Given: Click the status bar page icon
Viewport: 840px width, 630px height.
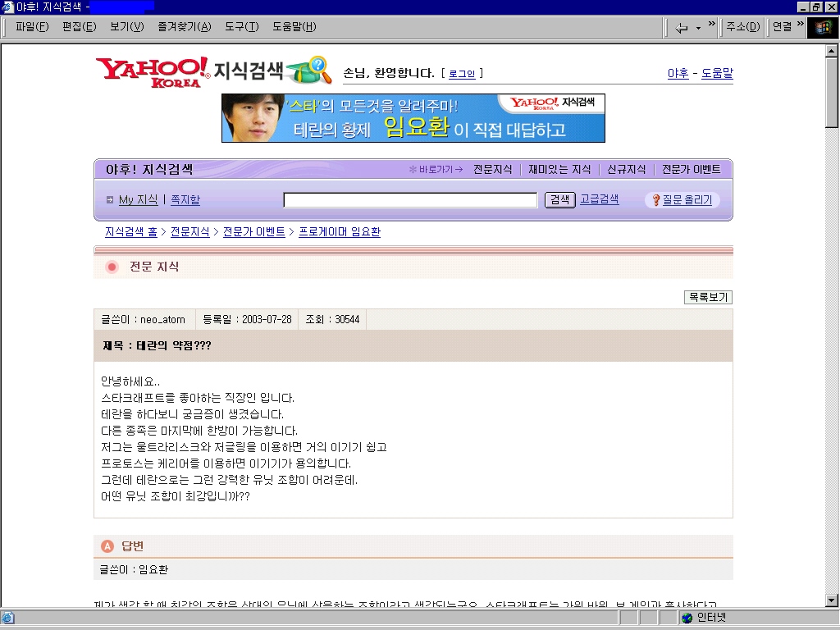Looking at the screenshot, I should pos(8,618).
